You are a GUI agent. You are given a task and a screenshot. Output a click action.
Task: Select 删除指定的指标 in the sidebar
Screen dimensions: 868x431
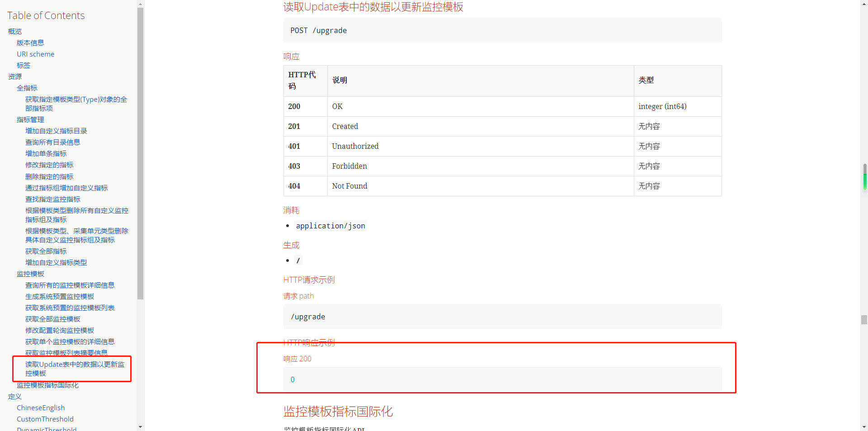tap(49, 176)
